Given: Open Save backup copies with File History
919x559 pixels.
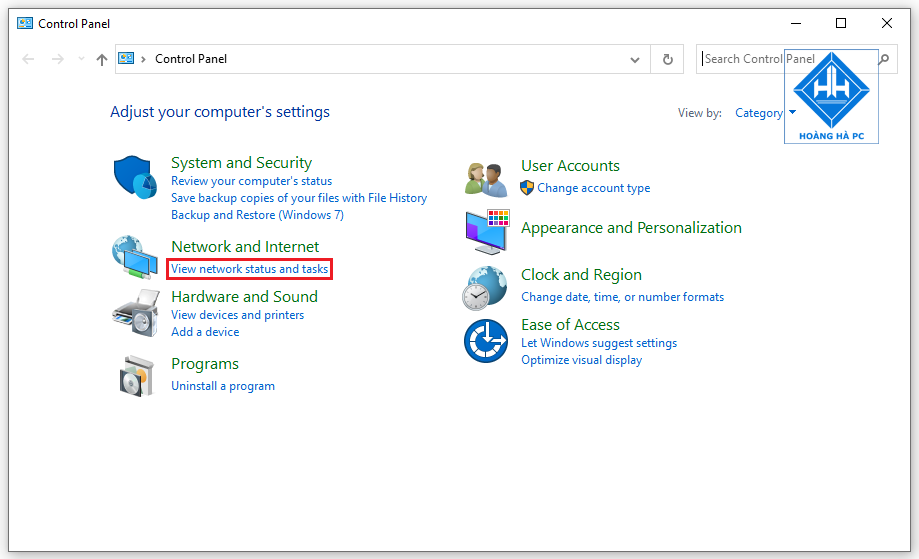Looking at the screenshot, I should [x=299, y=198].
